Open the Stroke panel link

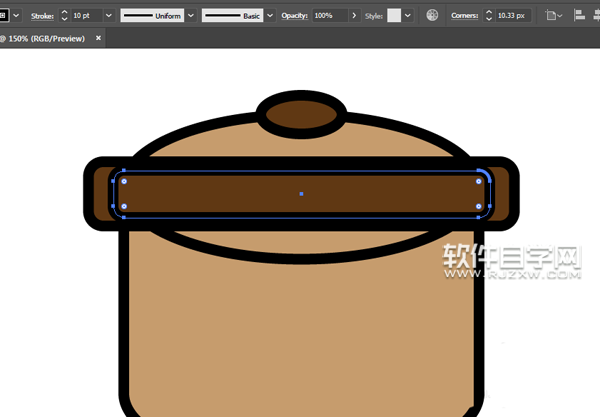tap(41, 16)
